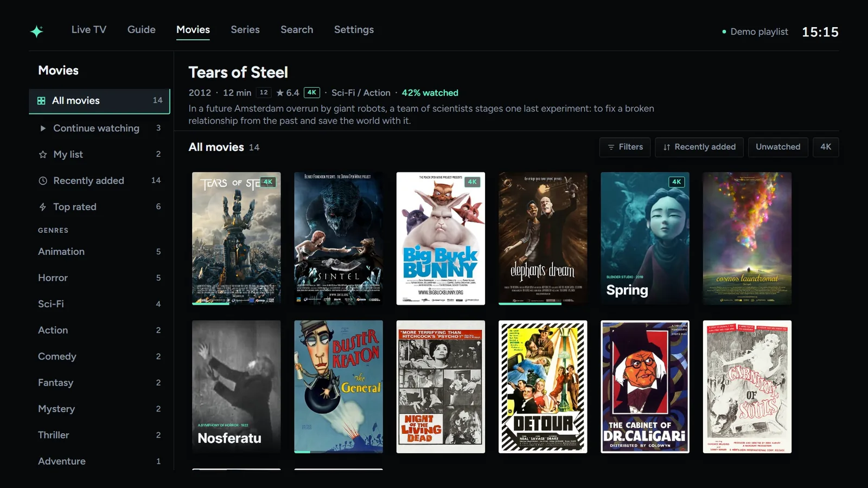Click the star icon beside My list
This screenshot has width=868, height=488.
pyautogui.click(x=43, y=155)
